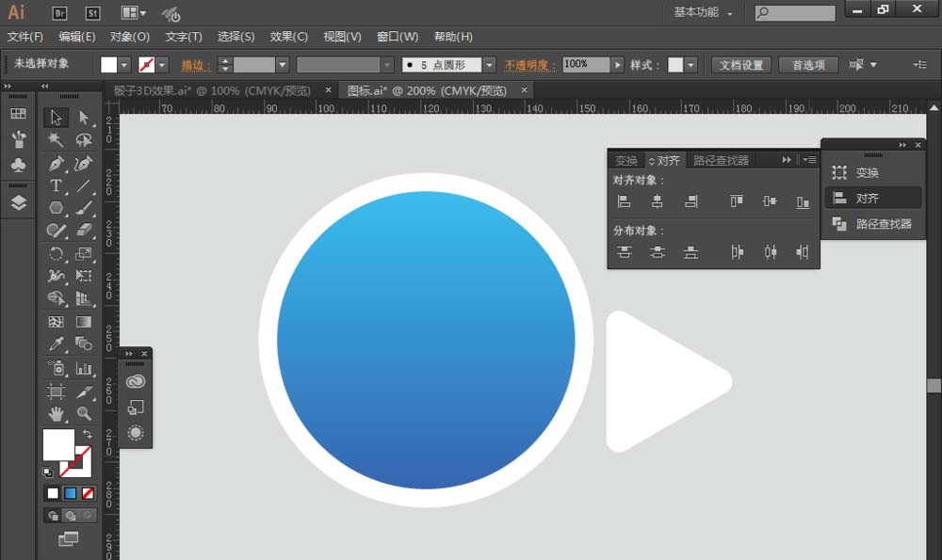Select the Direct Selection tool

(84, 117)
